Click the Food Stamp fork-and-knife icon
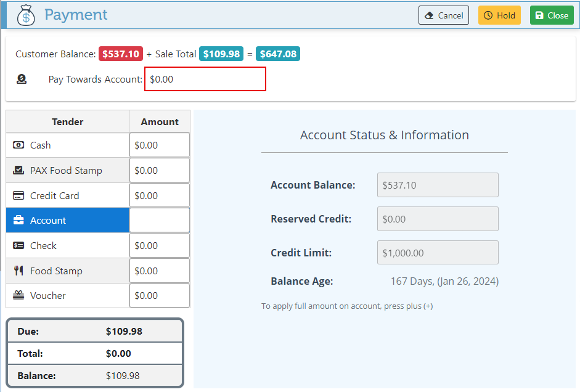 18,271
